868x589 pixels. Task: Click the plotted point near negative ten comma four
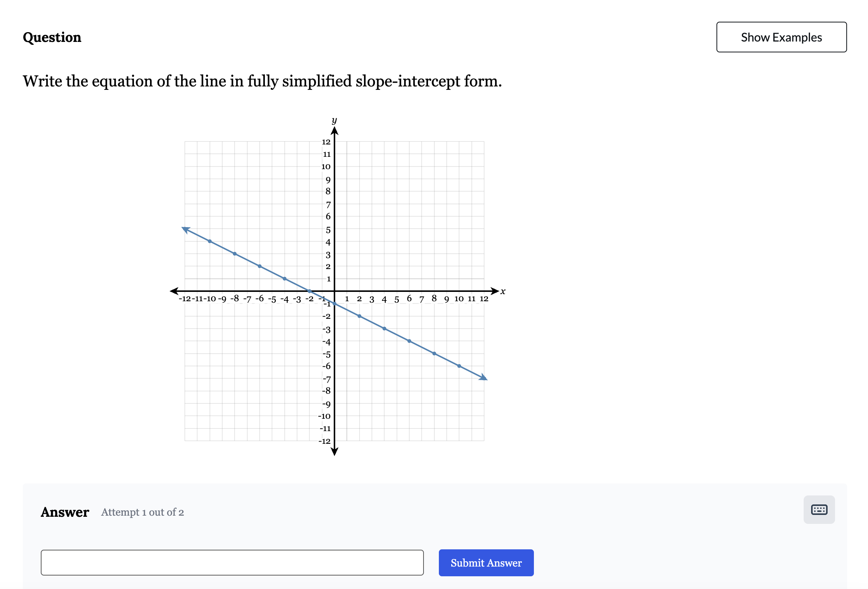(x=210, y=241)
